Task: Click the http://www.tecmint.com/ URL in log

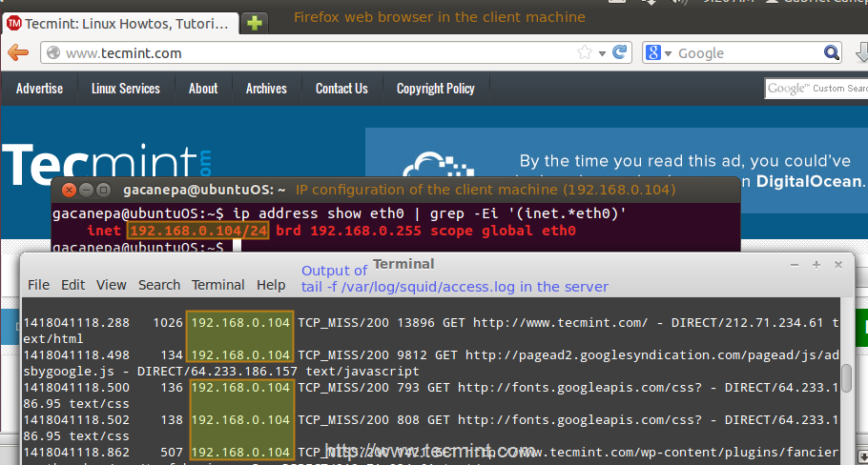Action: (560, 322)
